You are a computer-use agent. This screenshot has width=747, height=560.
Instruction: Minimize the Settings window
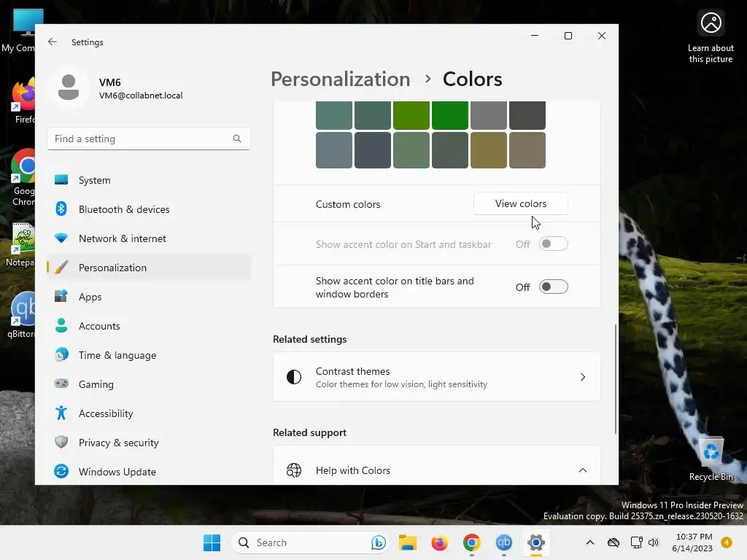coord(535,36)
